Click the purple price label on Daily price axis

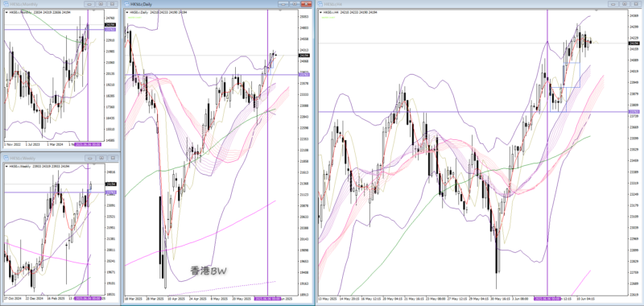point(305,75)
